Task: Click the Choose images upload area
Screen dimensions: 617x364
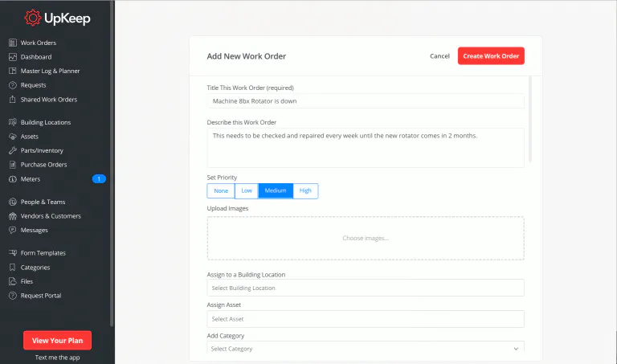Action: pos(366,238)
